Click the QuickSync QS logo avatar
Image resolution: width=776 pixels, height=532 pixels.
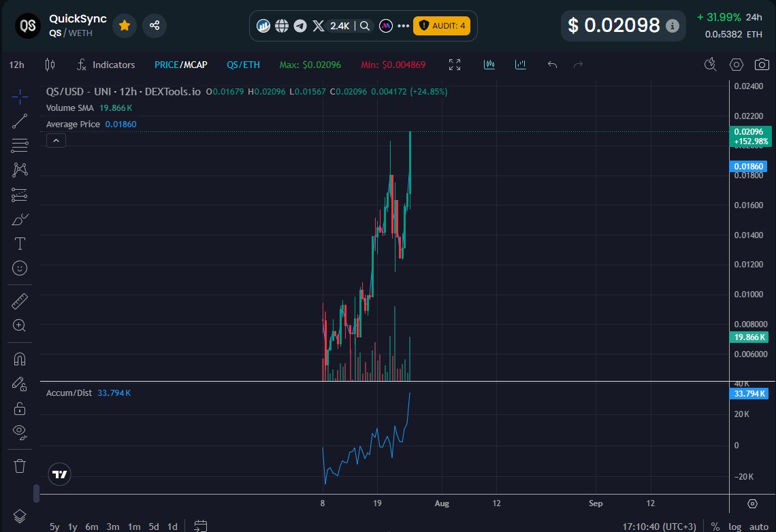(28, 25)
